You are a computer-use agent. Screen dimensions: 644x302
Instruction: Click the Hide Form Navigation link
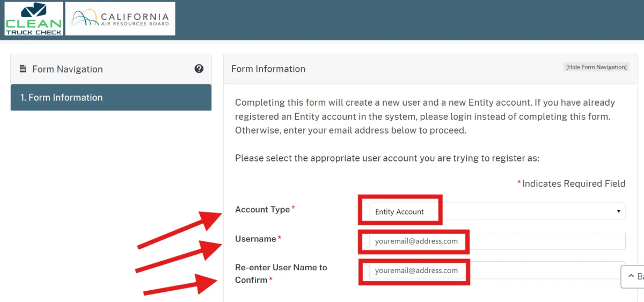(596, 67)
